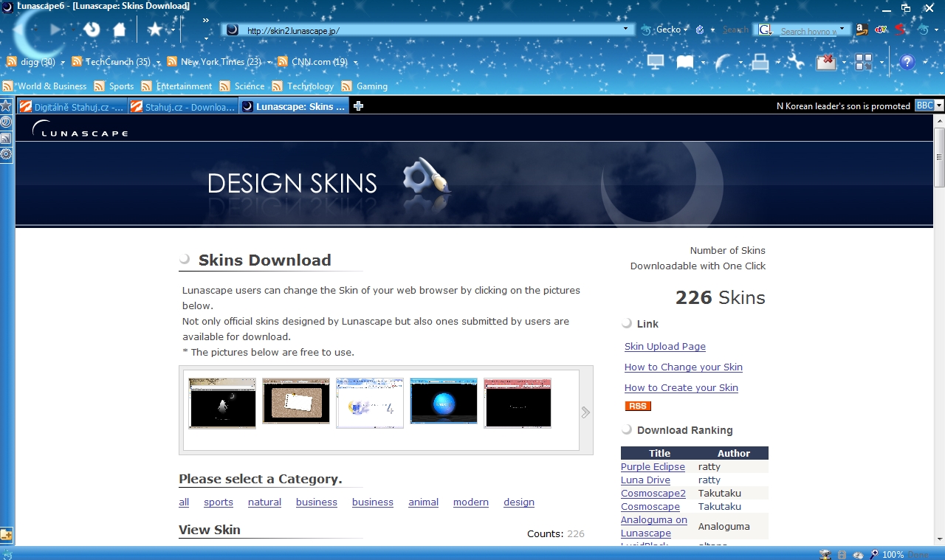Click the Print icon

coord(760,62)
